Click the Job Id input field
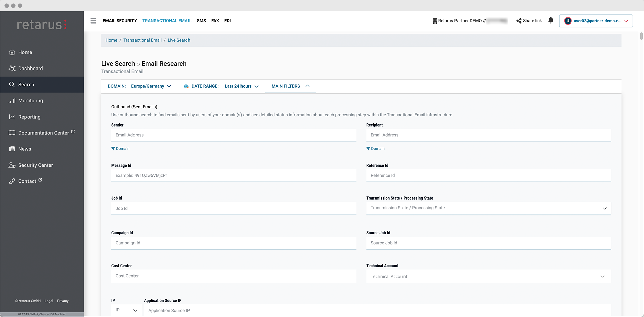The width and height of the screenshot is (644, 317). click(234, 208)
